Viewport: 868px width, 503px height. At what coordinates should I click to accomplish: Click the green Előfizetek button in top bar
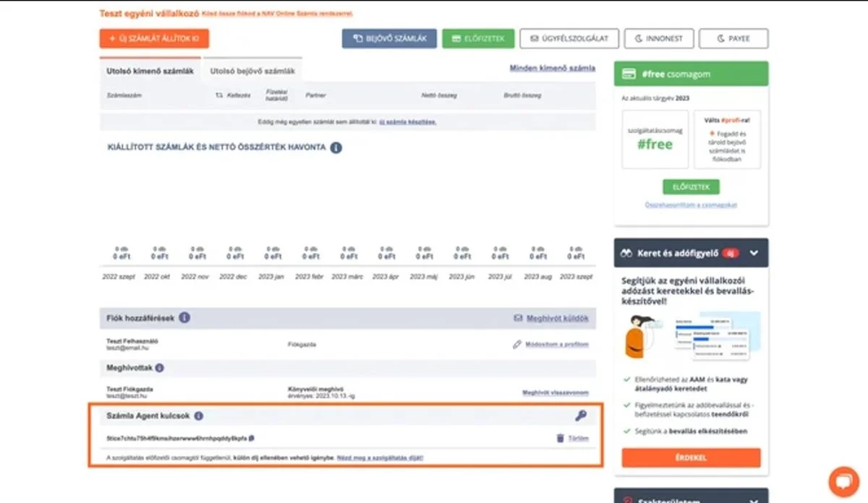point(478,38)
